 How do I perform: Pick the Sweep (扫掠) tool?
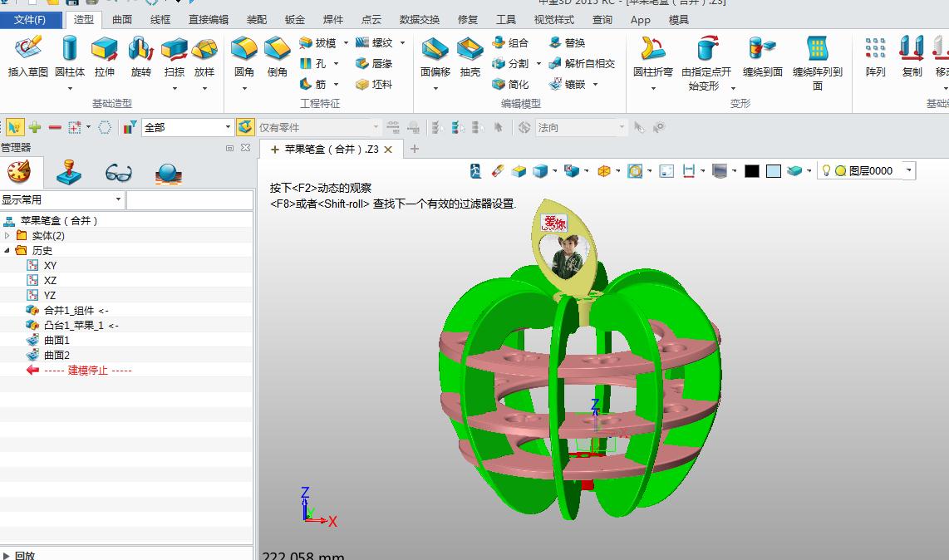coord(175,56)
